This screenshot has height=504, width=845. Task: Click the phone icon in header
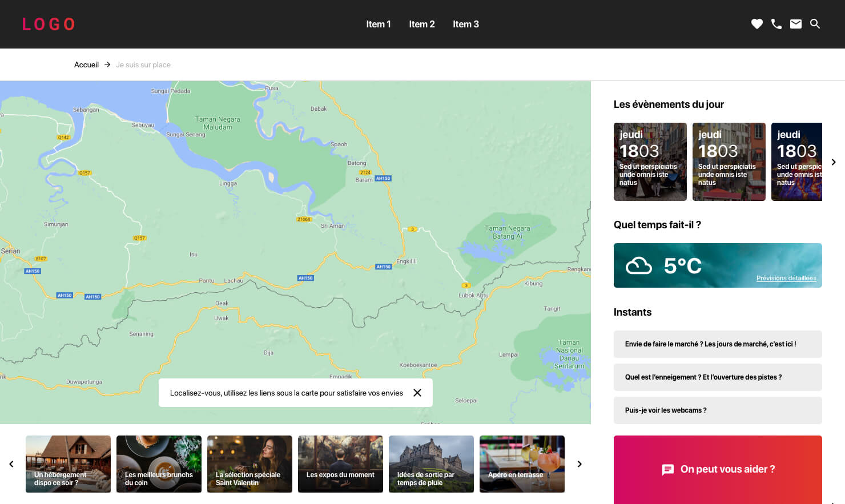coord(776,24)
